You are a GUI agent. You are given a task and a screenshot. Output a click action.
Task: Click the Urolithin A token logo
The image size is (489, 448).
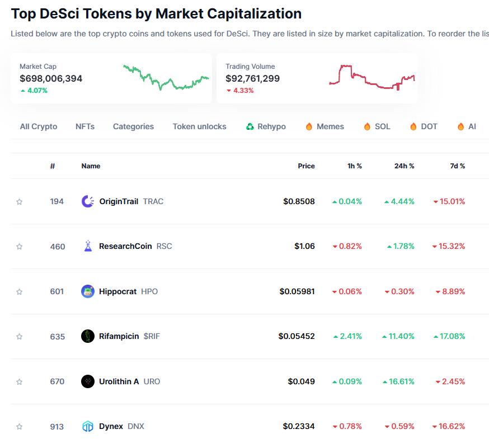click(x=88, y=381)
